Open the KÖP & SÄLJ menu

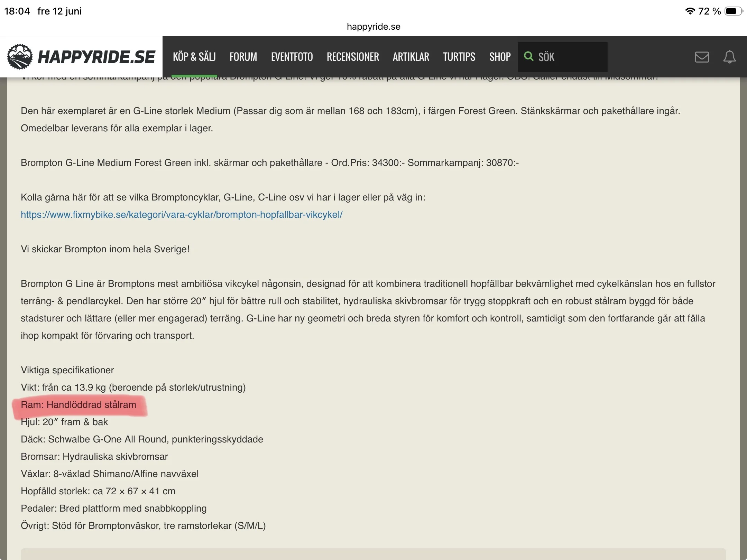194,57
